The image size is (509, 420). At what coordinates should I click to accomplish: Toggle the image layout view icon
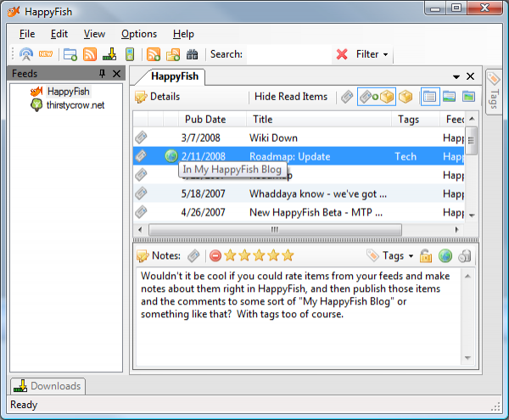(468, 97)
